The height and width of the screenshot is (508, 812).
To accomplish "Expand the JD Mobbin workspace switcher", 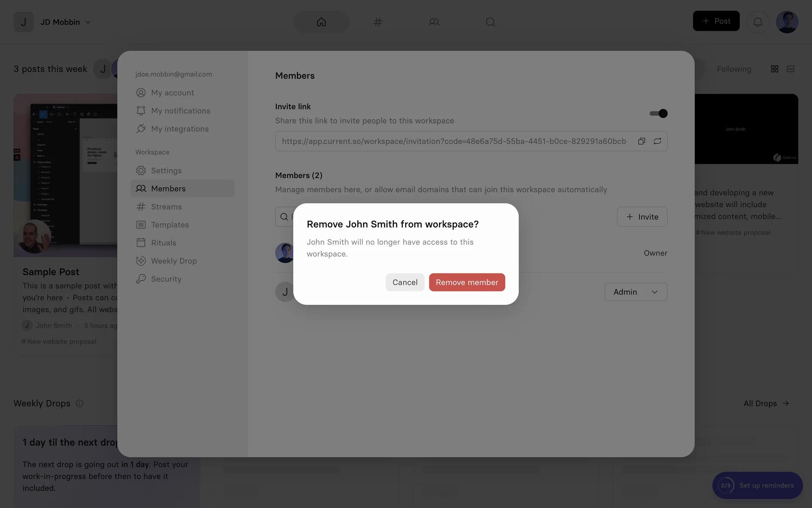I will (x=66, y=22).
